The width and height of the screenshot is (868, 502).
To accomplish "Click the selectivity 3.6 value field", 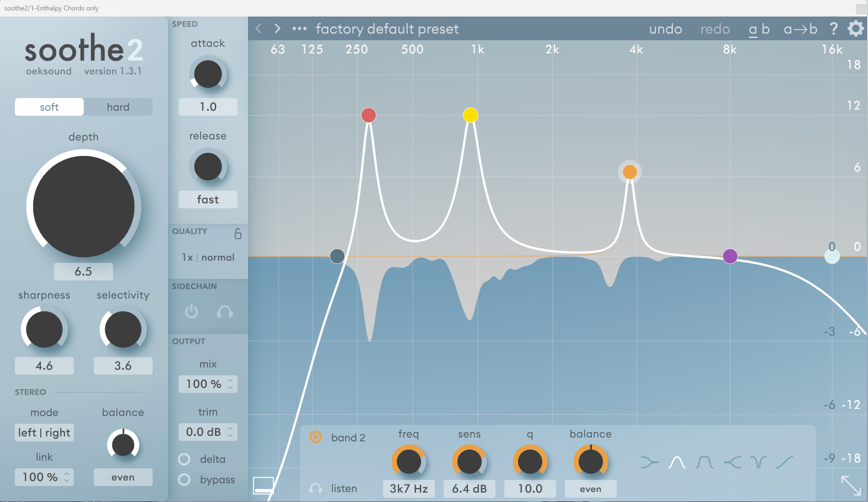I will pos(123,366).
